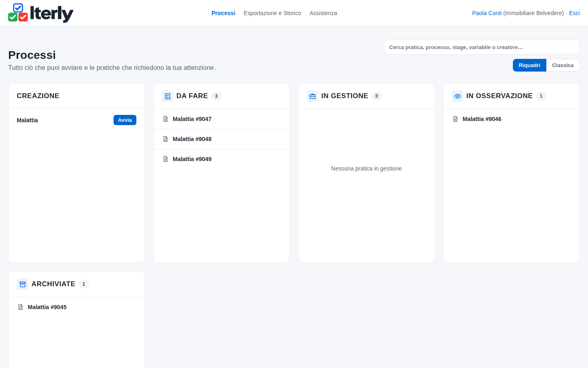The height and width of the screenshot is (368, 588).
Task: Switch to Riquadri view
Action: [529, 65]
